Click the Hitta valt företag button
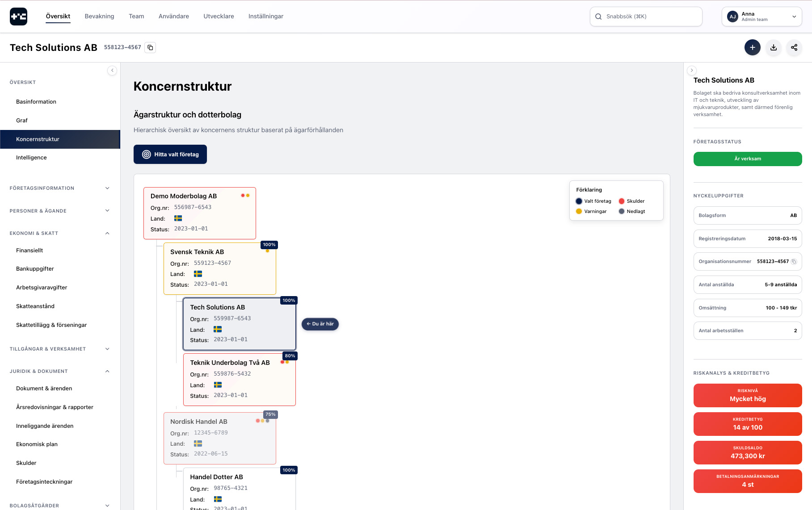Viewport: 812px width, 510px height. click(170, 154)
